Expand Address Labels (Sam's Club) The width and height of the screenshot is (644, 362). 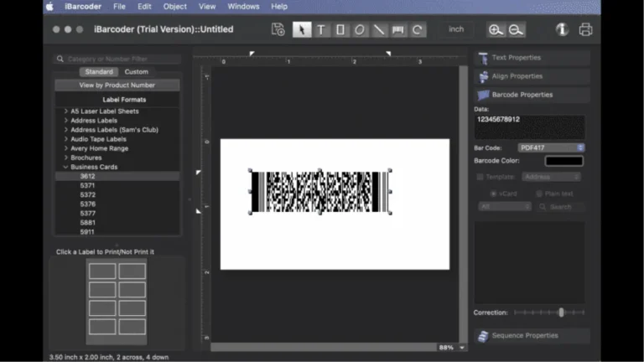(x=65, y=130)
